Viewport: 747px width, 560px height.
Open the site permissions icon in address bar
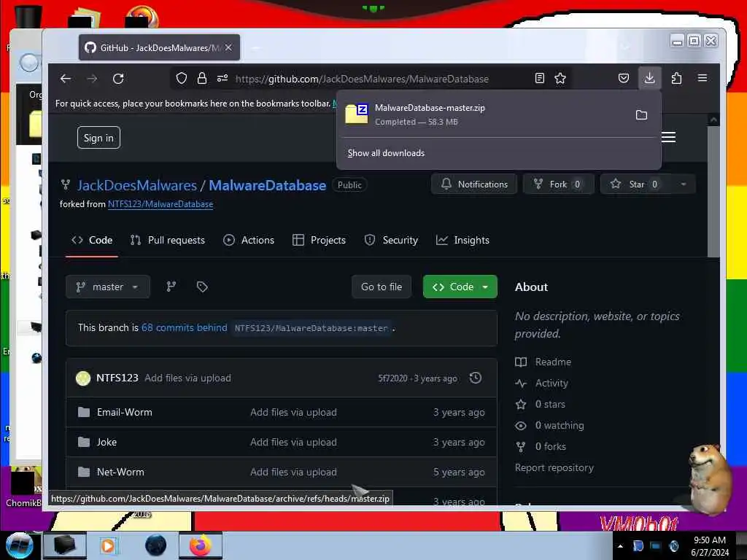click(222, 78)
